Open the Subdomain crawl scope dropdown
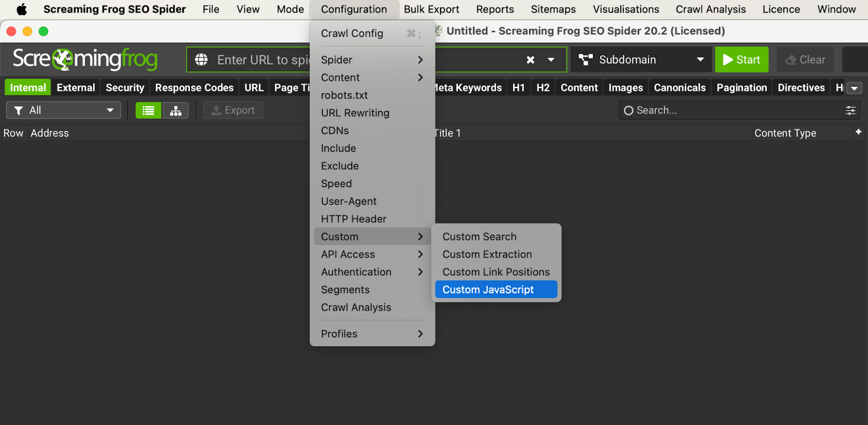868x425 pixels. [641, 60]
